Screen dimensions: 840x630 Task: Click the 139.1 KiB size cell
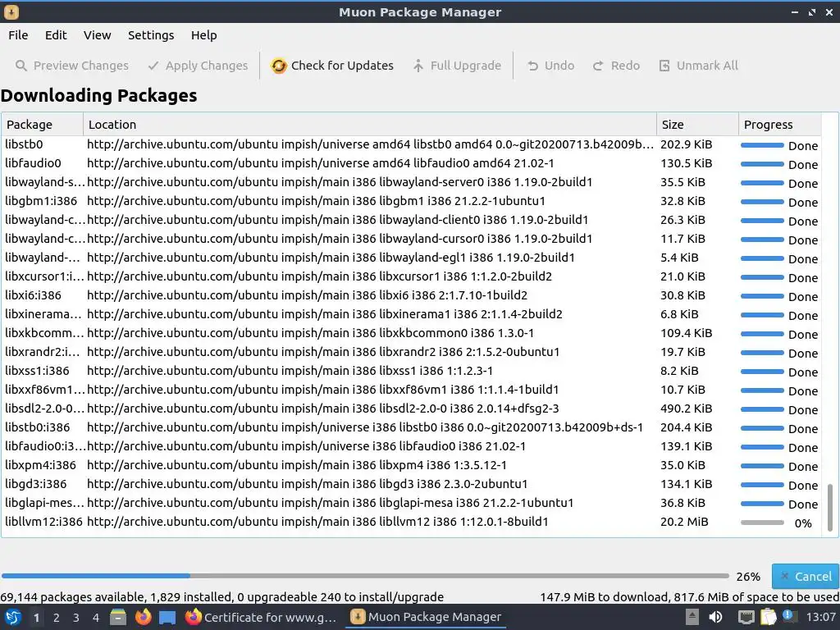[687, 446]
